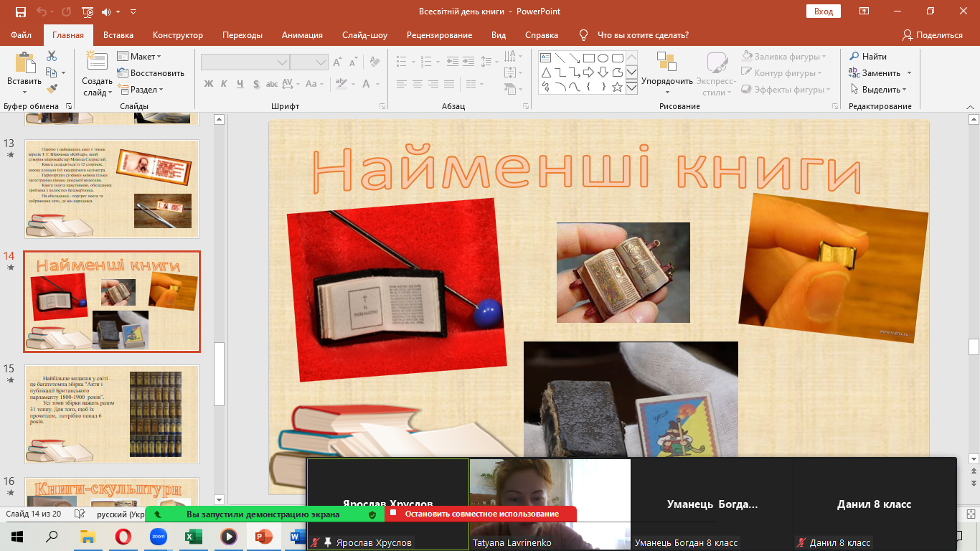Click the Поделиться share button

(933, 35)
